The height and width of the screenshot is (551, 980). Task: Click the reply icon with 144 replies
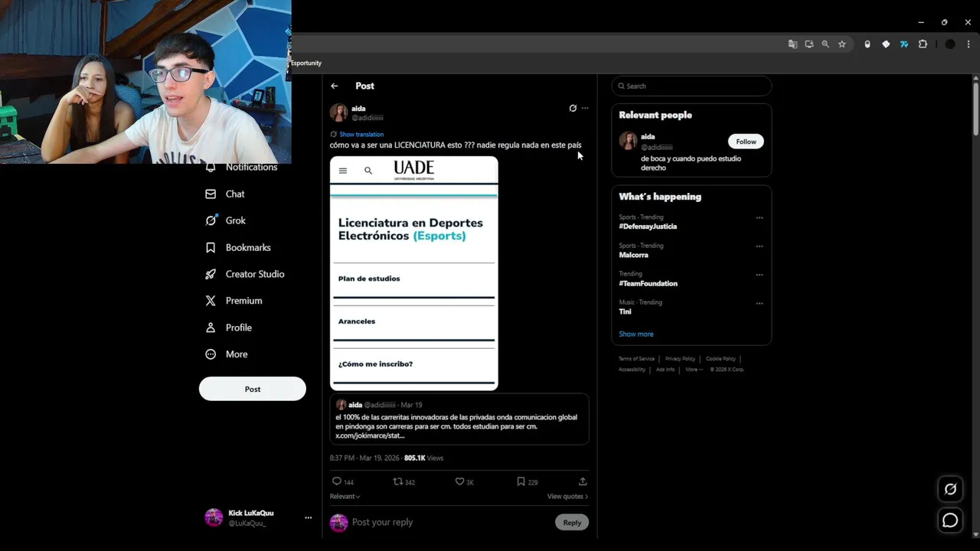tap(336, 481)
